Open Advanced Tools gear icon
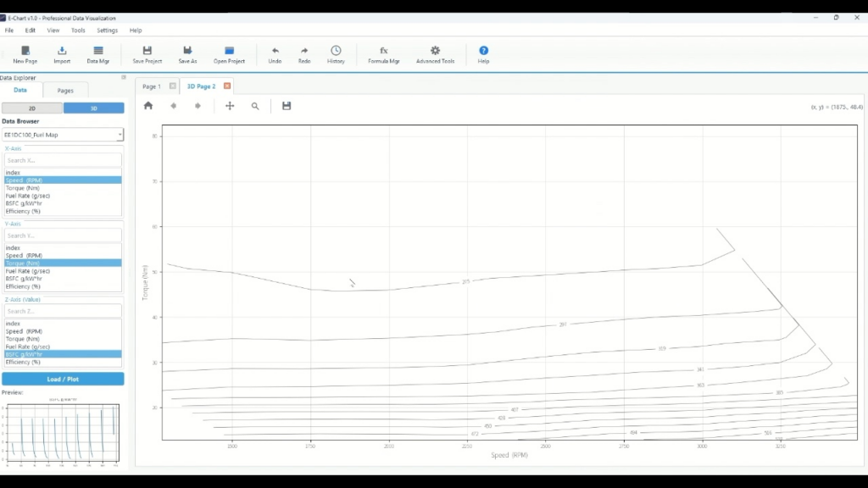This screenshot has height=488, width=868. point(435,55)
